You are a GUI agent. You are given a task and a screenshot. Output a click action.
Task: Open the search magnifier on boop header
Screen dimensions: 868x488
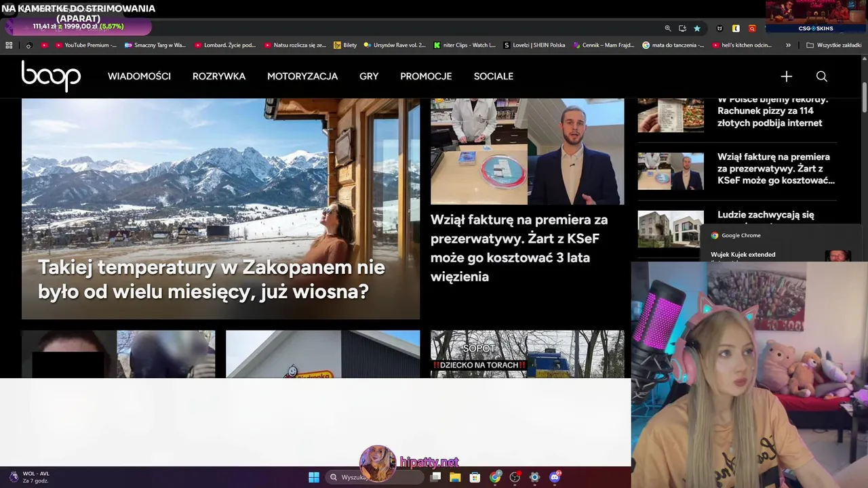pos(821,77)
